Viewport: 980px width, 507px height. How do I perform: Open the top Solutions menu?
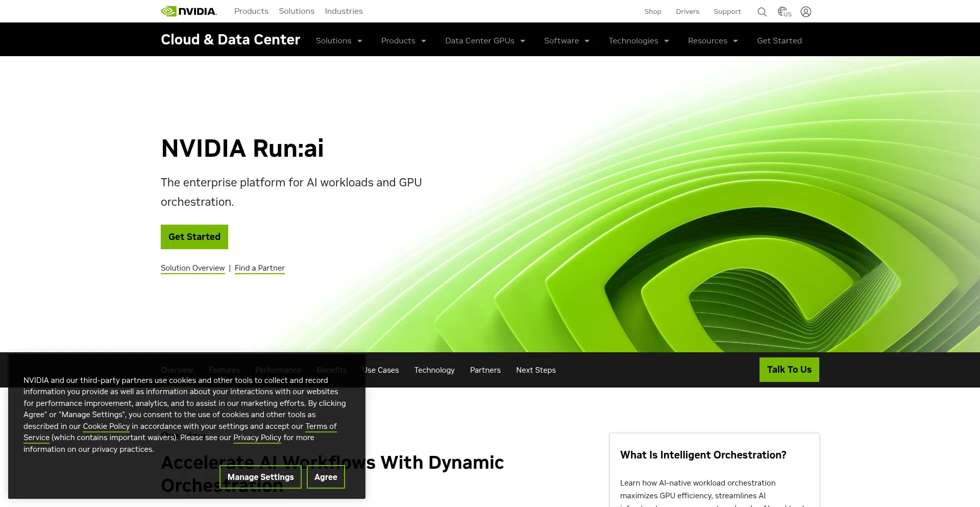click(297, 11)
